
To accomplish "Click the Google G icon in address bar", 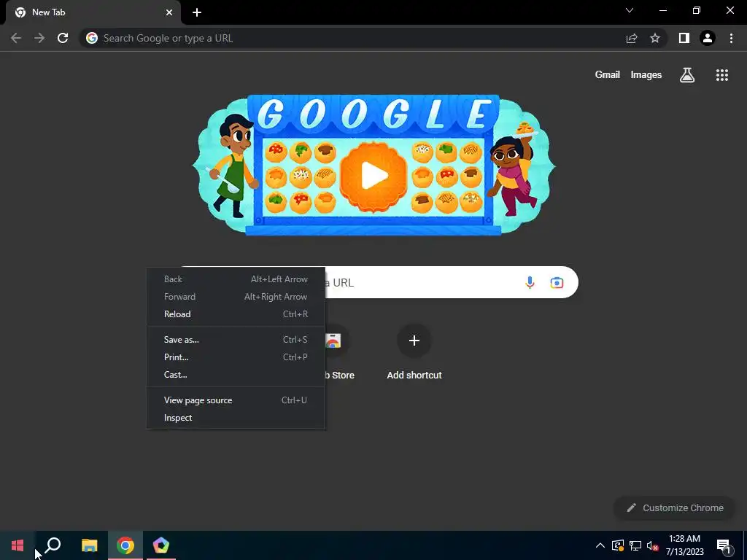I will [92, 38].
